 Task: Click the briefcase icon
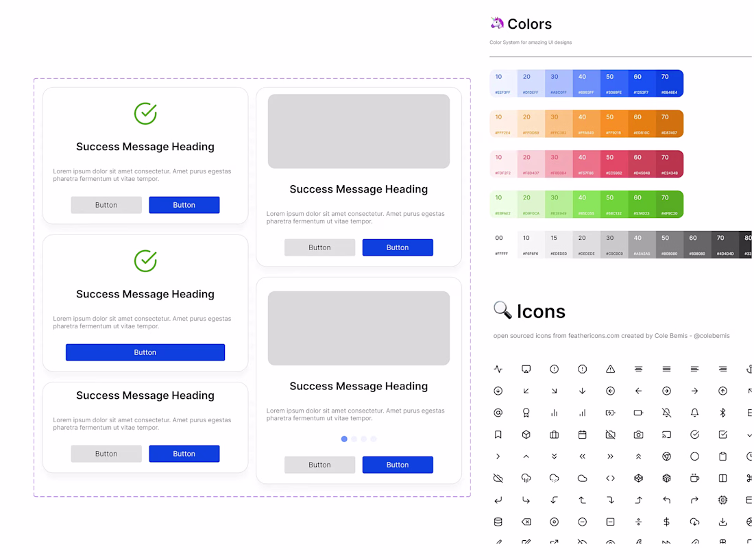pyautogui.click(x=554, y=435)
